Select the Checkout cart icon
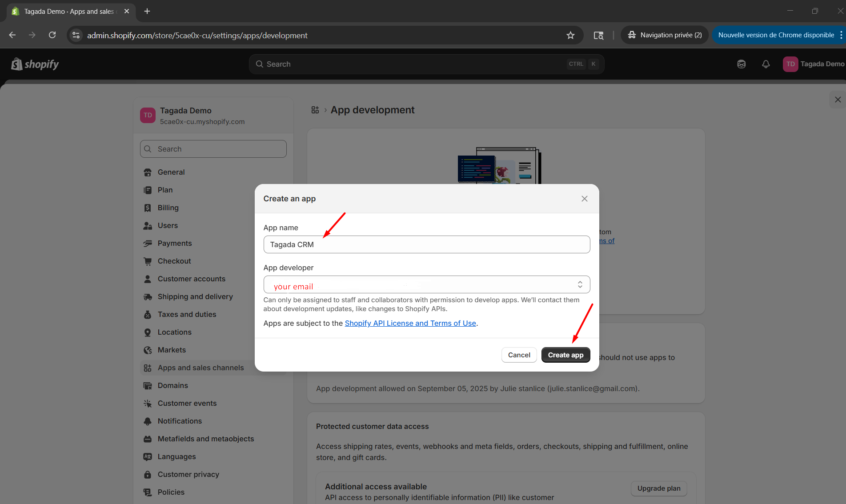The width and height of the screenshot is (846, 504). coord(148,261)
